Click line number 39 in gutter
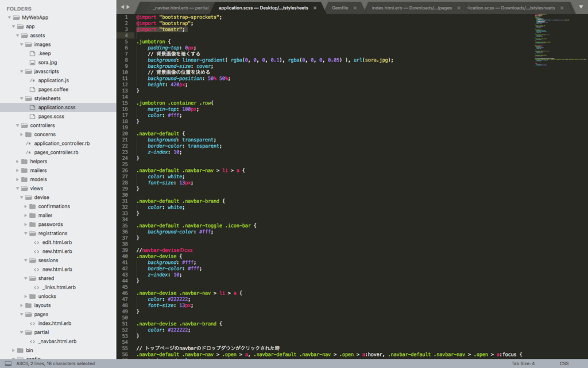 point(125,250)
